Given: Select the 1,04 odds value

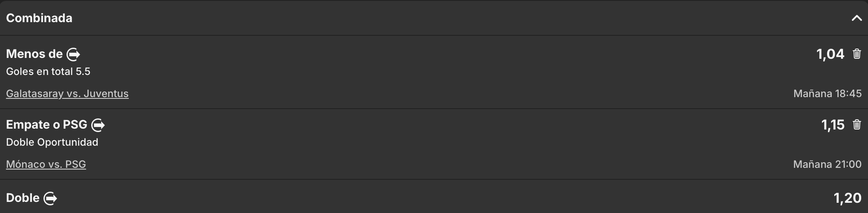Looking at the screenshot, I should (x=830, y=54).
